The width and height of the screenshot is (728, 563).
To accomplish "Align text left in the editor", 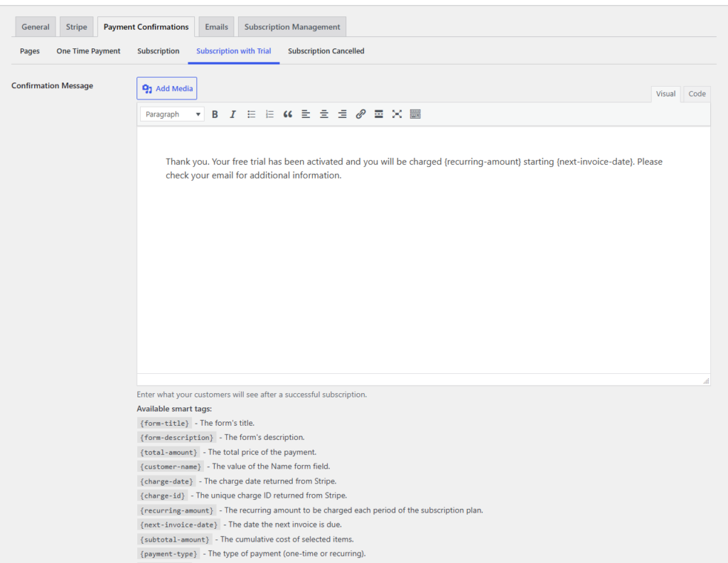I will click(306, 114).
